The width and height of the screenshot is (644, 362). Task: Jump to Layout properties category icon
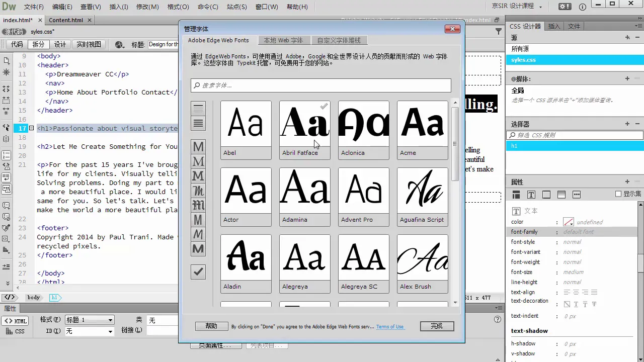click(516, 195)
